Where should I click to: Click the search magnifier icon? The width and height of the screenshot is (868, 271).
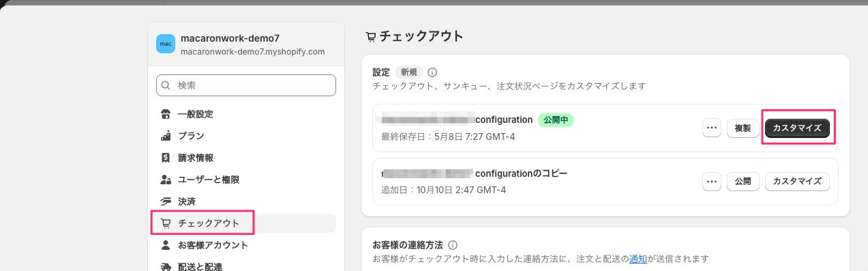coord(166,85)
